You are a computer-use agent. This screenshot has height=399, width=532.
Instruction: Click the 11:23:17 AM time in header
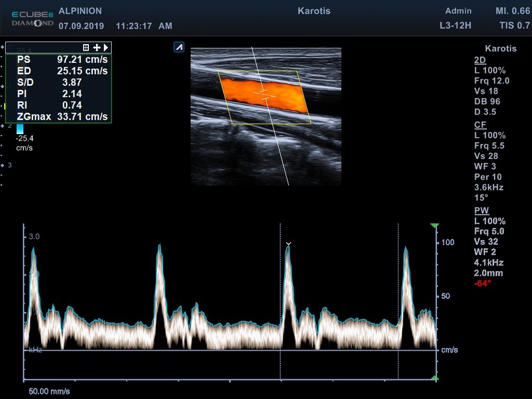point(144,26)
